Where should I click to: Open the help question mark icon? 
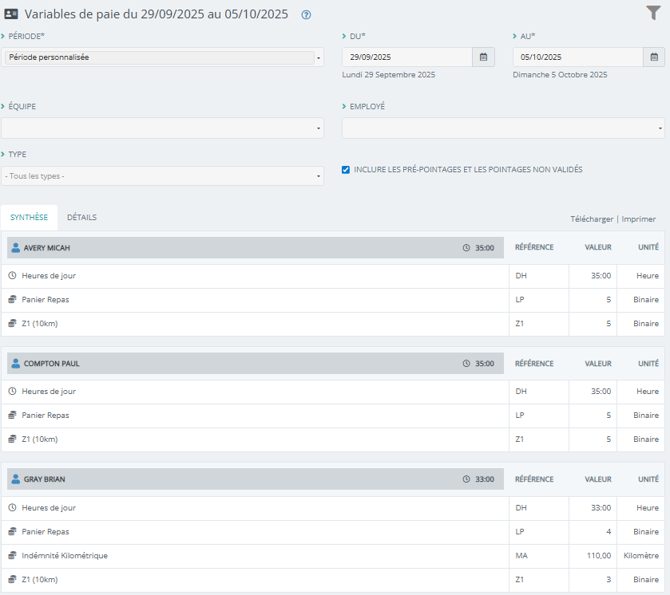pyautogui.click(x=306, y=15)
